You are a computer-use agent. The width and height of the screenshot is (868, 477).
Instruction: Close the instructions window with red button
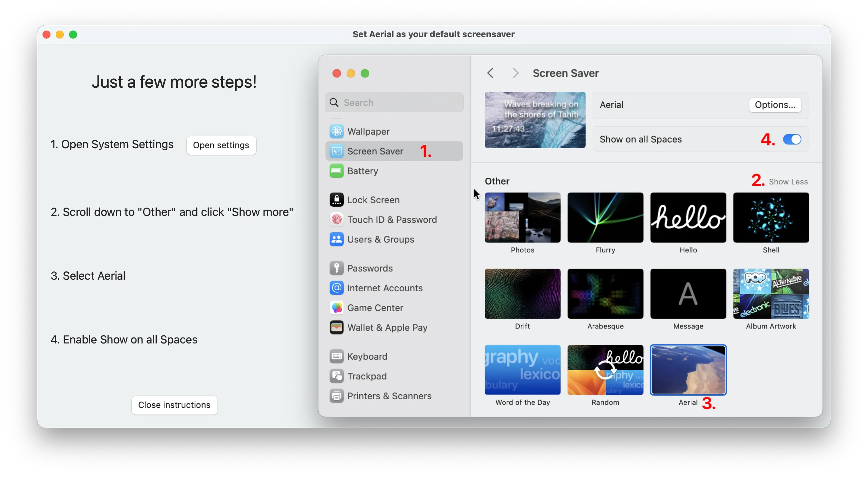pos(46,35)
